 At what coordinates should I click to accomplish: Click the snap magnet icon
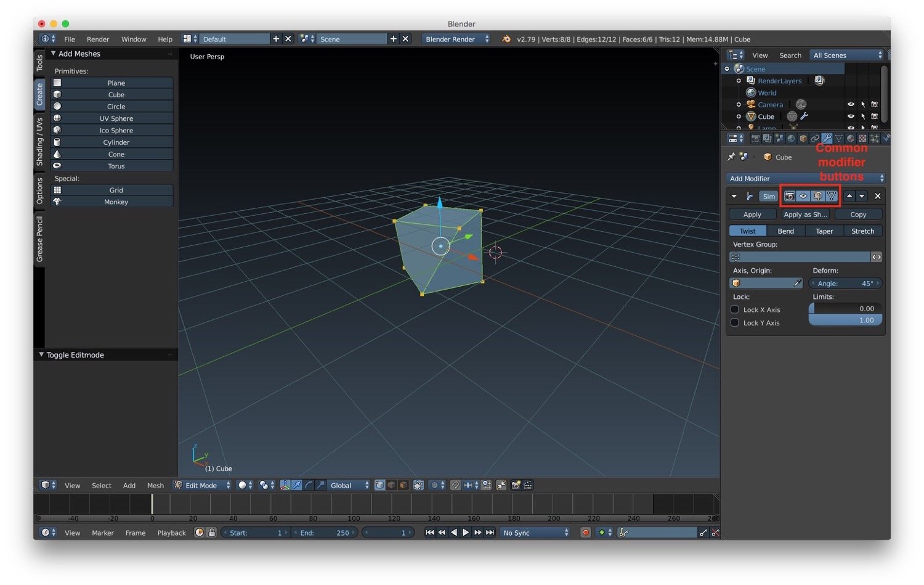coord(456,485)
